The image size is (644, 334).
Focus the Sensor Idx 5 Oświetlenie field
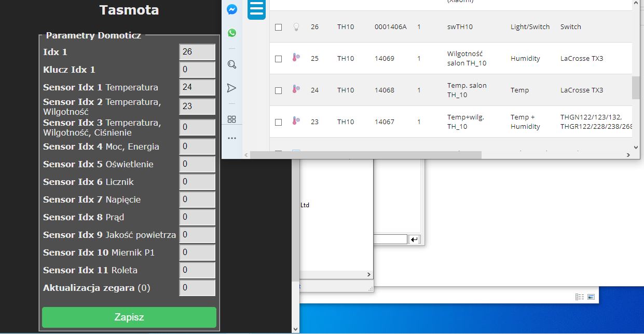pyautogui.click(x=197, y=164)
